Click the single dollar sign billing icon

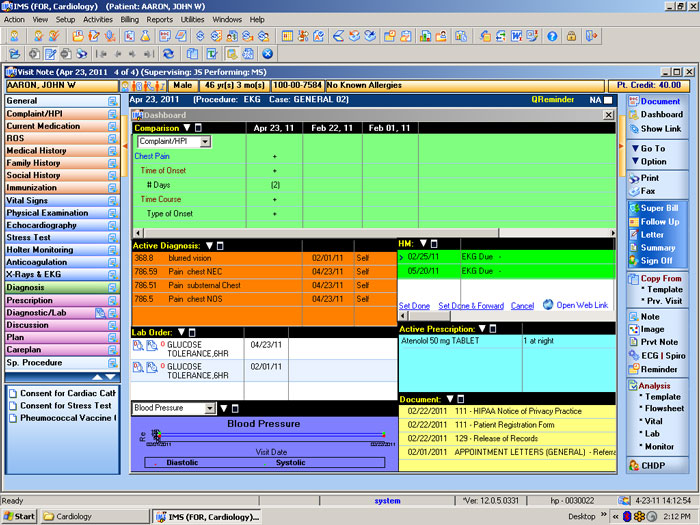[x=200, y=36]
